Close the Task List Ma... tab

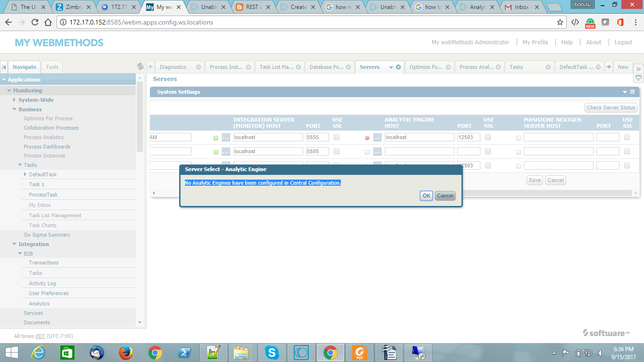tap(299, 67)
